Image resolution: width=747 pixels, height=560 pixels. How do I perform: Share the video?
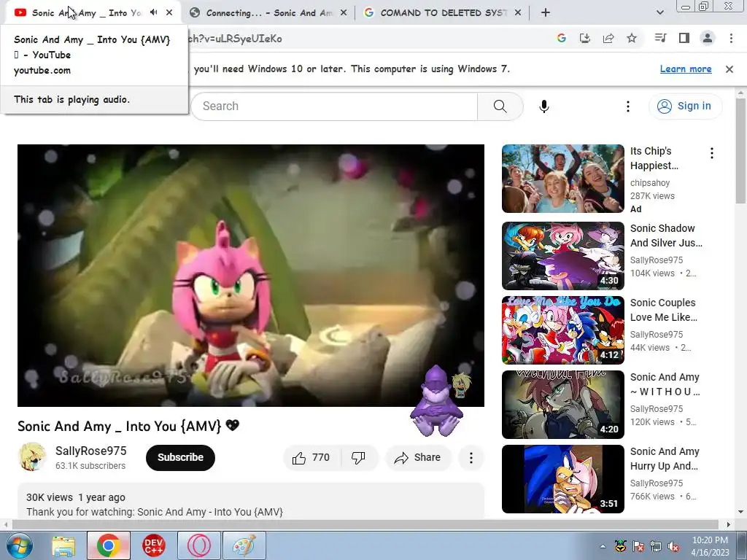coord(417,458)
